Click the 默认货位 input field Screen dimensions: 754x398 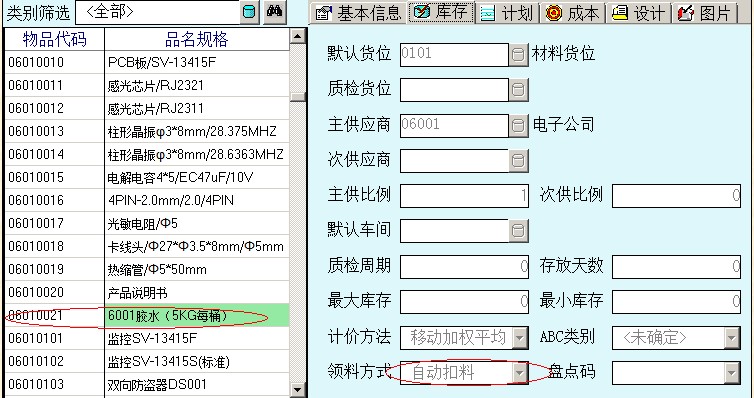[454, 55]
